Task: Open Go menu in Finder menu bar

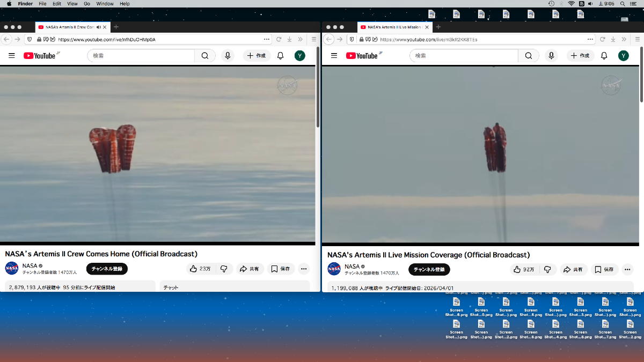Action: (86, 4)
